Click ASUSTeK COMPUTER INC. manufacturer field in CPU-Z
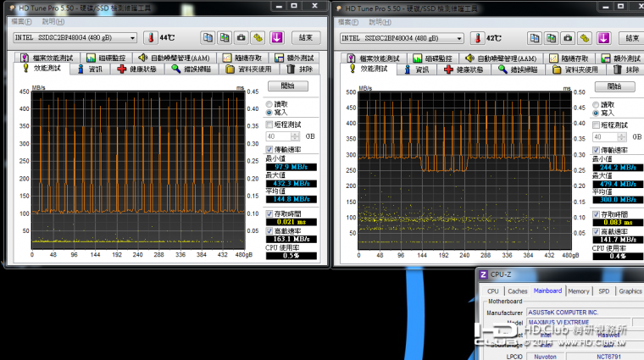Screen dimensions: 644x360 pyautogui.click(x=586, y=313)
